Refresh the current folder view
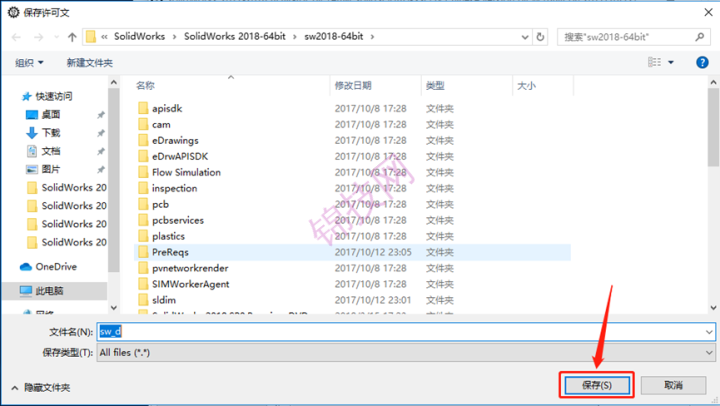This screenshot has width=720, height=406. (540, 37)
